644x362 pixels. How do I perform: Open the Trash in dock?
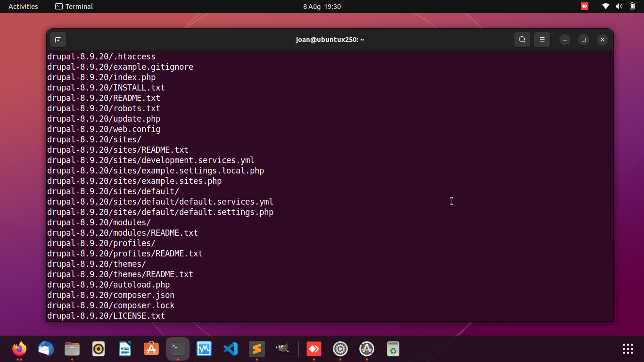(x=393, y=349)
